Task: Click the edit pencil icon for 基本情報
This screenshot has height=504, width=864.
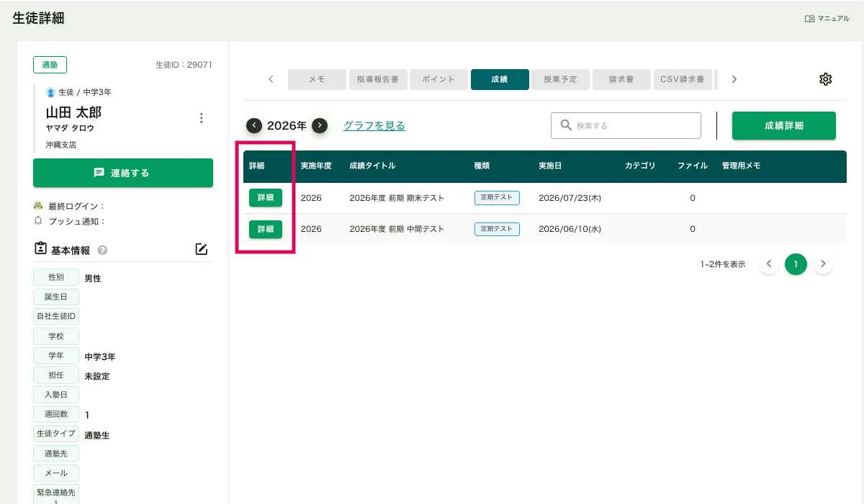Action: click(x=202, y=250)
